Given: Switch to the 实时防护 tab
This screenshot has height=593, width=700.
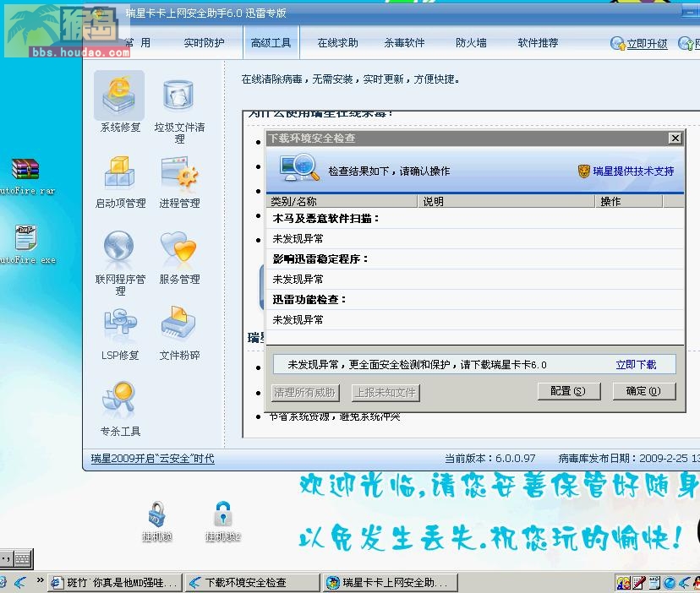Looking at the screenshot, I should (204, 43).
